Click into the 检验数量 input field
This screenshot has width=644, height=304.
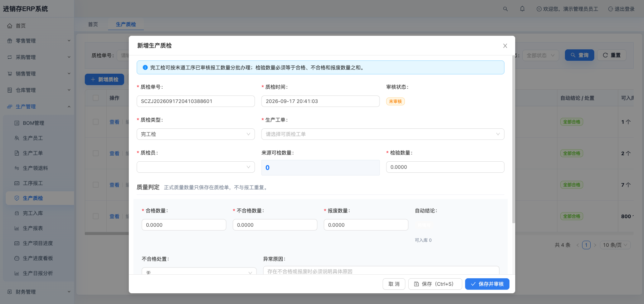click(x=445, y=167)
